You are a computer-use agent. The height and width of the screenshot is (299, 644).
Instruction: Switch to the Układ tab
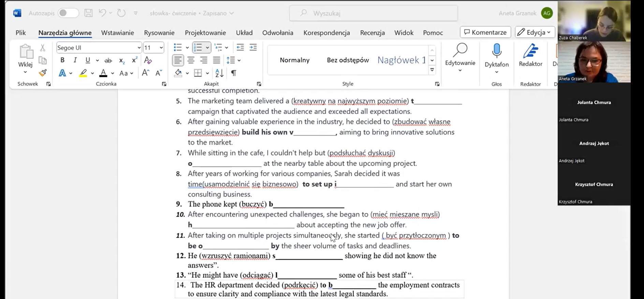[244, 33]
